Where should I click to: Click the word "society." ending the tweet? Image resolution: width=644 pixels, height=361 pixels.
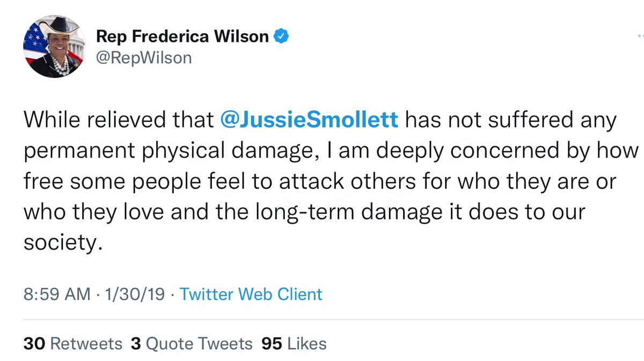[x=62, y=244]
